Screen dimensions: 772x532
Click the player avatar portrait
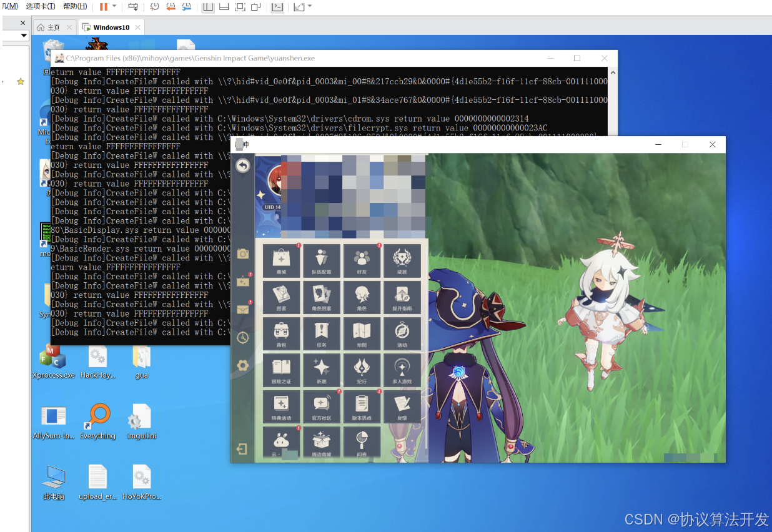click(274, 182)
